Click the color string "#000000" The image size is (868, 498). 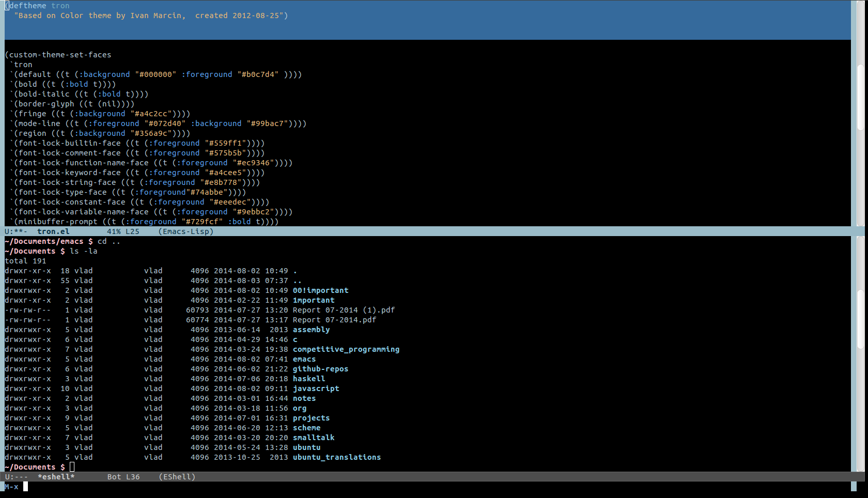pos(156,74)
